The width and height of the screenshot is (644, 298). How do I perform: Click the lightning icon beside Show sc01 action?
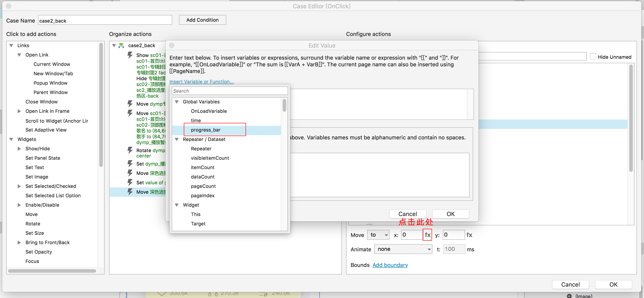click(x=130, y=55)
